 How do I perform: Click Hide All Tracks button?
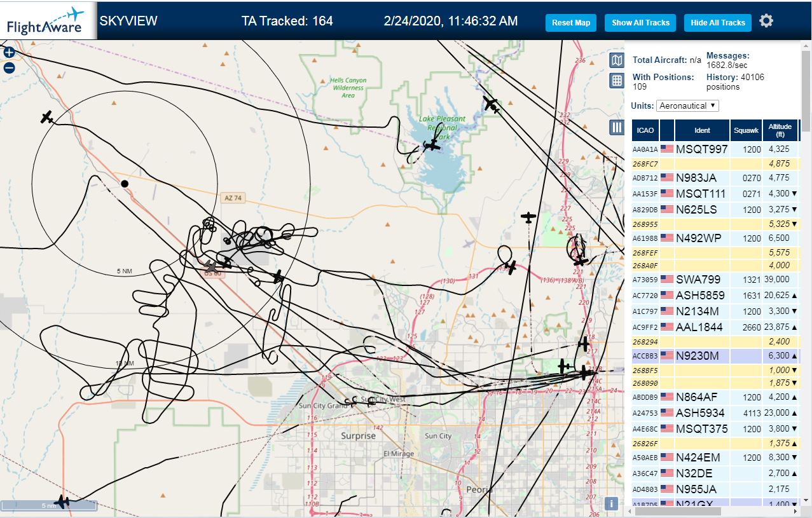click(x=718, y=23)
